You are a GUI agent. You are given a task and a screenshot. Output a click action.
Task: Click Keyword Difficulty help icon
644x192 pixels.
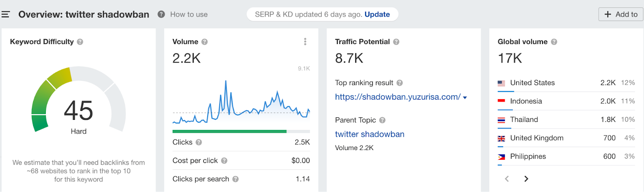[x=80, y=42]
